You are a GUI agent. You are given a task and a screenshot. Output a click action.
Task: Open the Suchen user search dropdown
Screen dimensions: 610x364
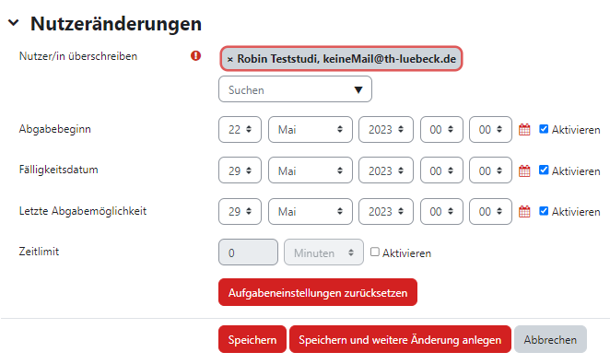[295, 89]
